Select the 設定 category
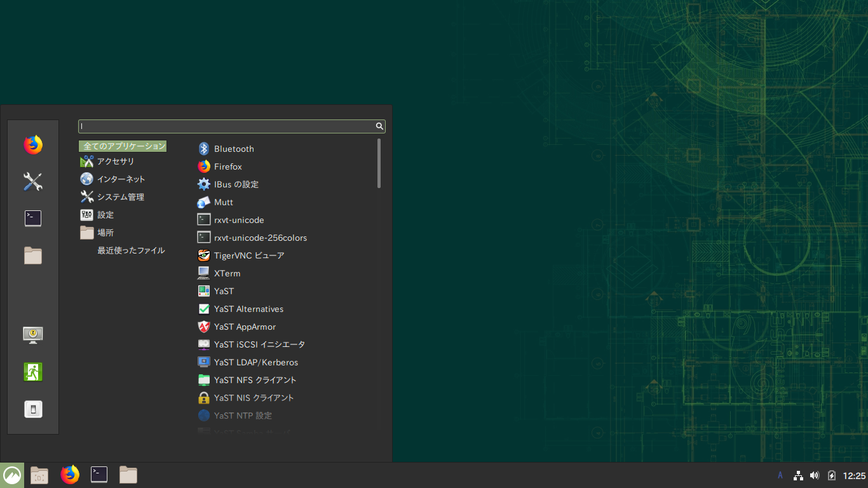Image resolution: width=868 pixels, height=488 pixels. click(97, 215)
